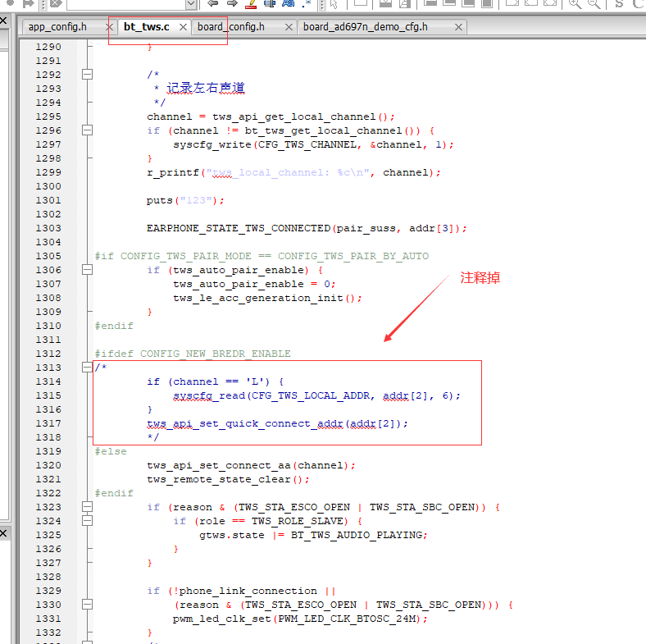
Task: Click the syscfg_write(CFG_TWS_CHANNEL line
Action: (313, 144)
